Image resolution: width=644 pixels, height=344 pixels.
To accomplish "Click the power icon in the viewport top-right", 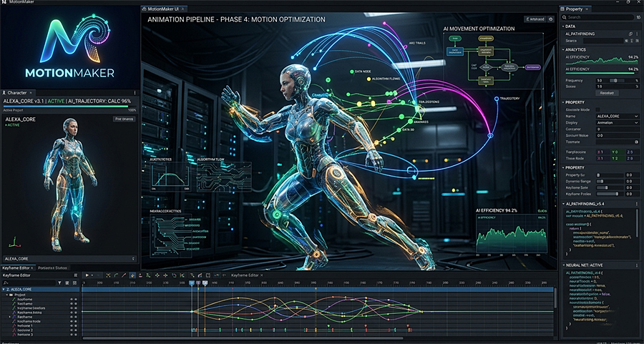I will click(x=551, y=19).
